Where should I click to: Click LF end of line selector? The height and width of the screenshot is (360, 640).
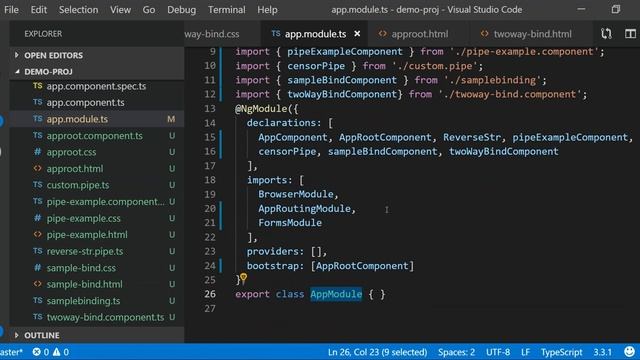(x=525, y=352)
